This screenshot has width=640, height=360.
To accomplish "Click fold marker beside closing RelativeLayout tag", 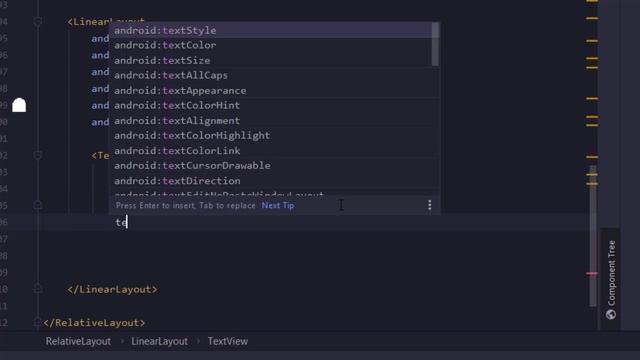I will click(38, 322).
